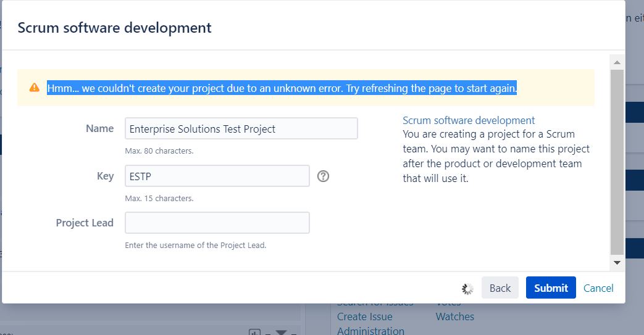The image size is (644, 335).
Task: Open the Administration link behind dialog
Action: 370,331
